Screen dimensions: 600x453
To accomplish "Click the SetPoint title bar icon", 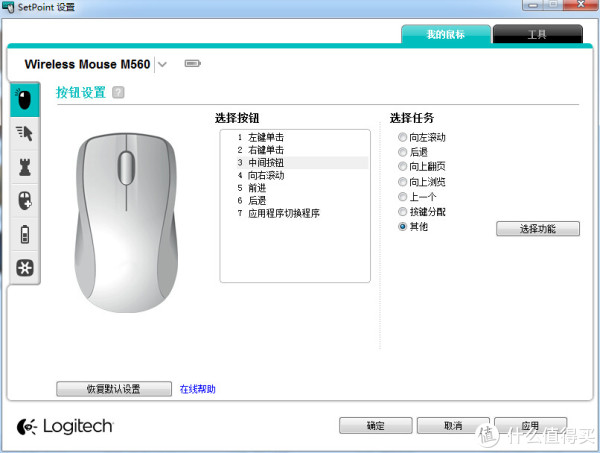I will (x=8, y=7).
